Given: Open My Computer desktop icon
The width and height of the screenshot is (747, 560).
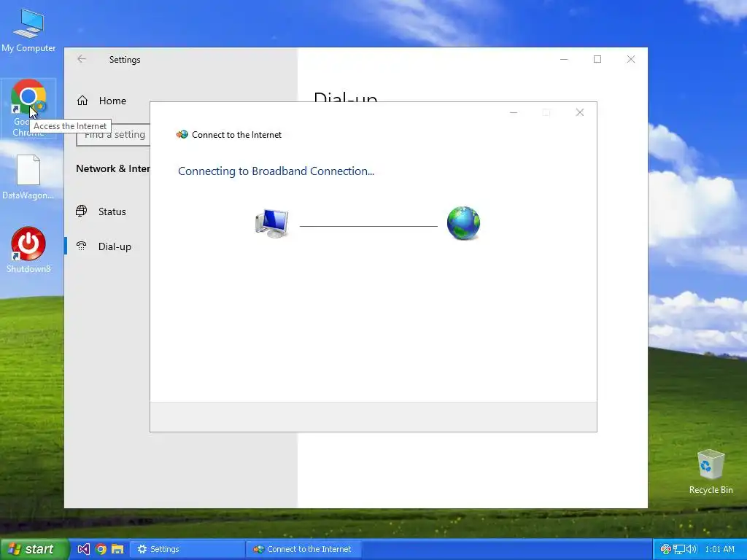Looking at the screenshot, I should pos(28,31).
